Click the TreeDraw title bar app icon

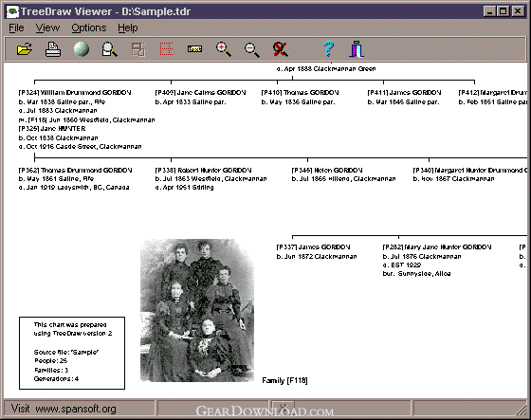coord(12,11)
